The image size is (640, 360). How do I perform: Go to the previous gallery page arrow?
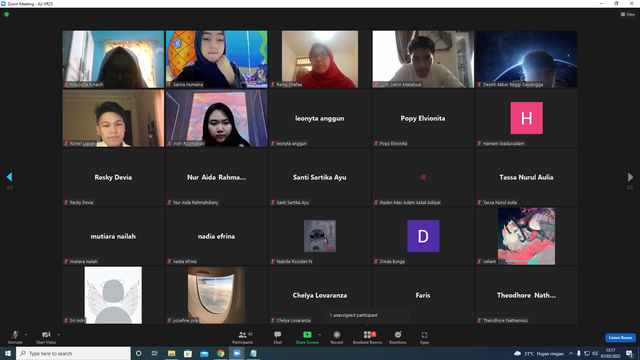pyautogui.click(x=9, y=177)
